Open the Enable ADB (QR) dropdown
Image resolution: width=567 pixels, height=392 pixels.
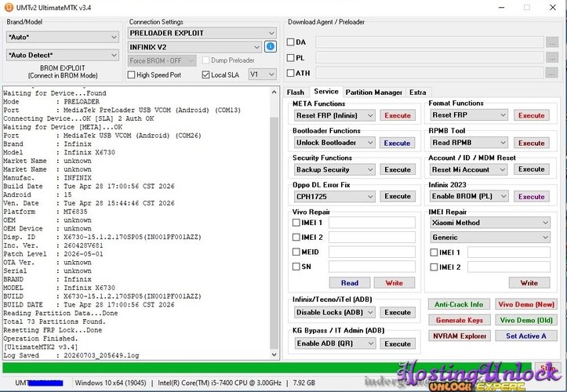(x=335, y=343)
